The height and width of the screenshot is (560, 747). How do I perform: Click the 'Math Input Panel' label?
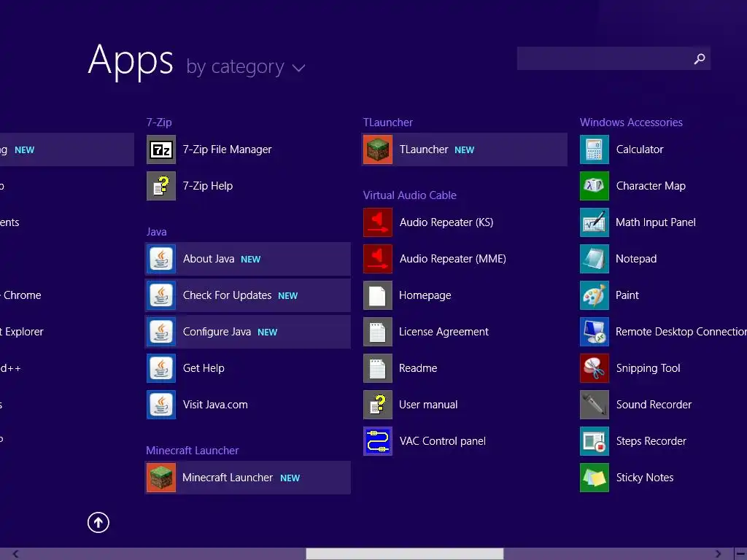[656, 222]
